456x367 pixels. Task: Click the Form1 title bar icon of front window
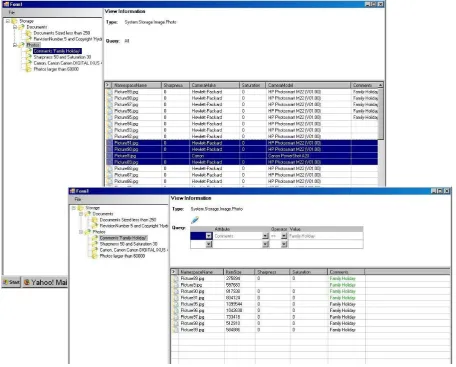pyautogui.click(x=72, y=191)
